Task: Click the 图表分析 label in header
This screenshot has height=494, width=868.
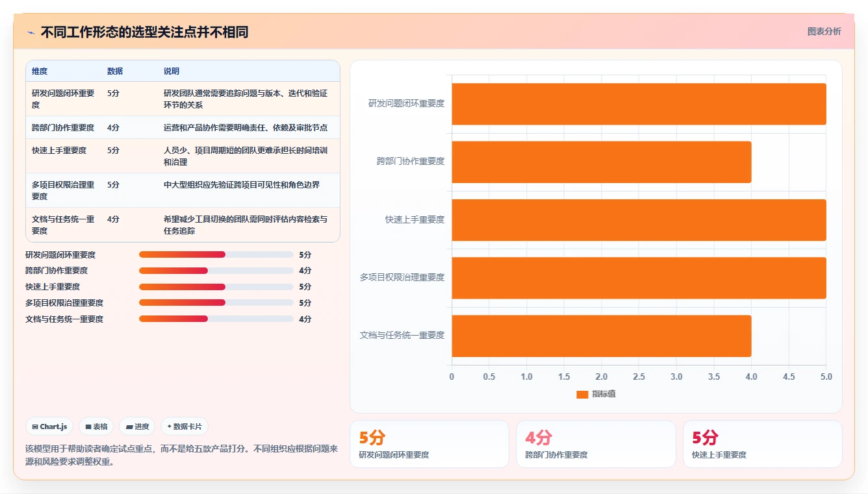Action: pos(824,31)
